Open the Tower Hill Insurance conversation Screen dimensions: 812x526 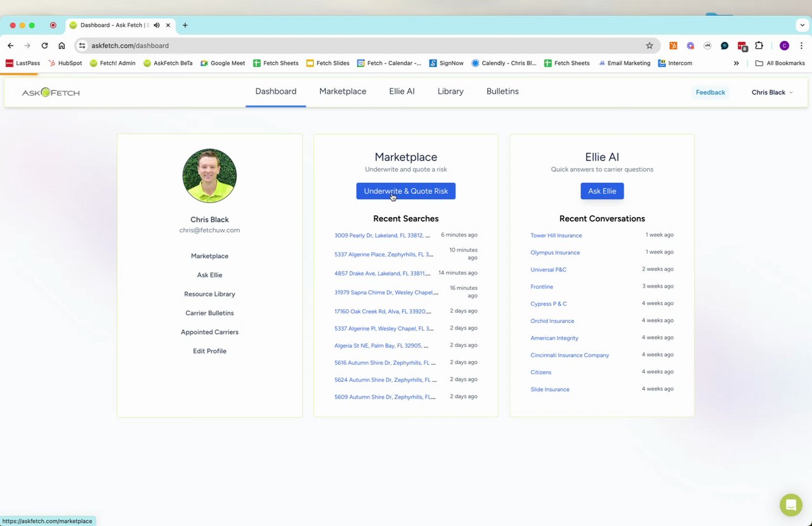coord(556,235)
